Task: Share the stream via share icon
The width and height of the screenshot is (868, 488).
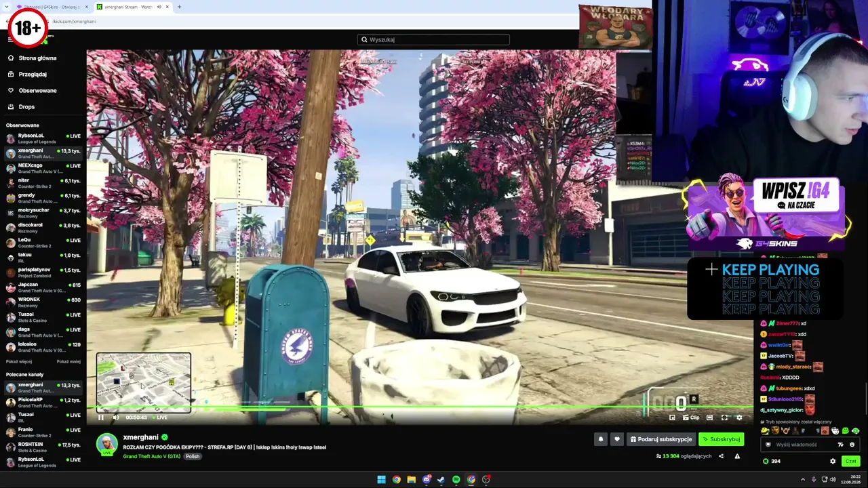Action: [721, 456]
